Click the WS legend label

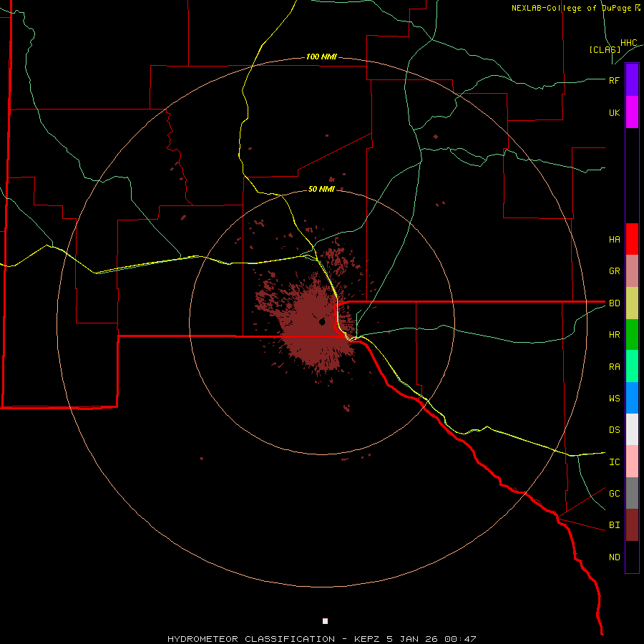tap(614, 399)
